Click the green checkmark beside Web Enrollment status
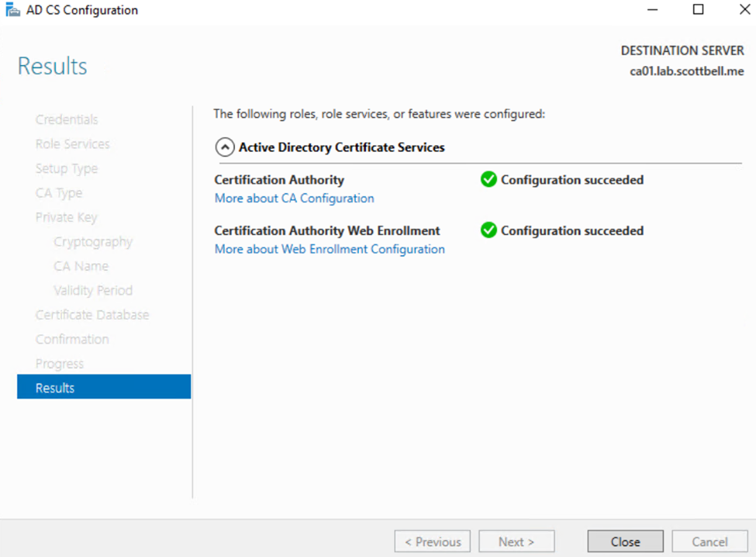Image resolution: width=756 pixels, height=557 pixels. (488, 230)
